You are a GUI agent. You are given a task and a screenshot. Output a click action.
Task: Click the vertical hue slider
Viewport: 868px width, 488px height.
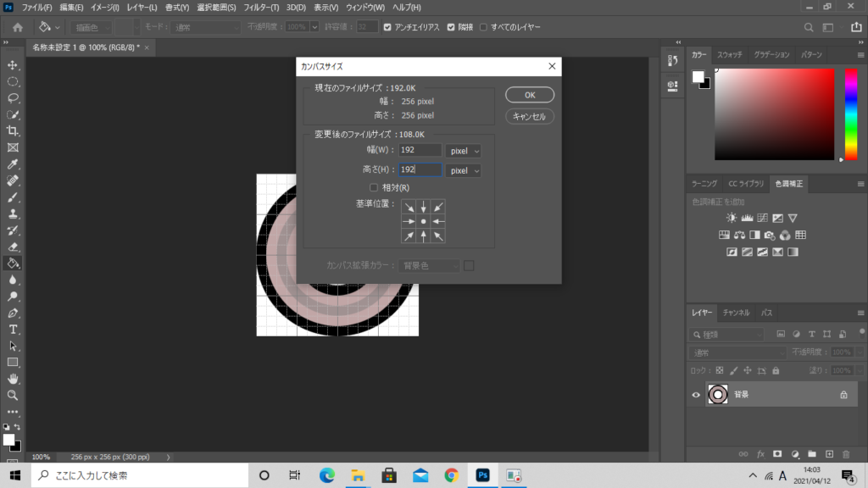click(851, 114)
